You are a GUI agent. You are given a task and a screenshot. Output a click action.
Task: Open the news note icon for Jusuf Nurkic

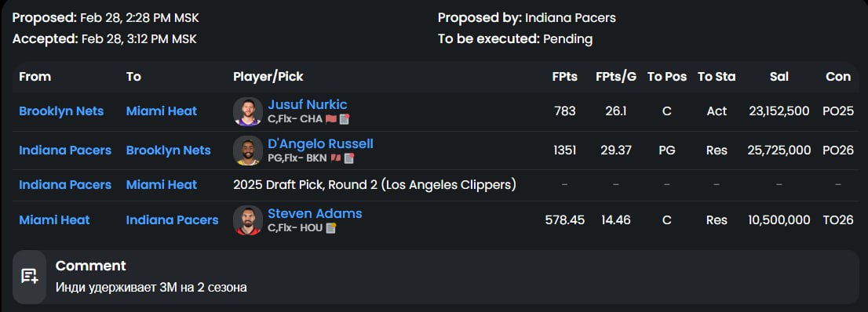345,119
